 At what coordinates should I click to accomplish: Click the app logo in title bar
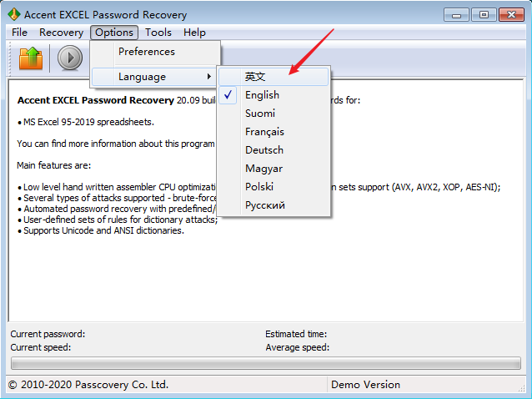tap(14, 15)
